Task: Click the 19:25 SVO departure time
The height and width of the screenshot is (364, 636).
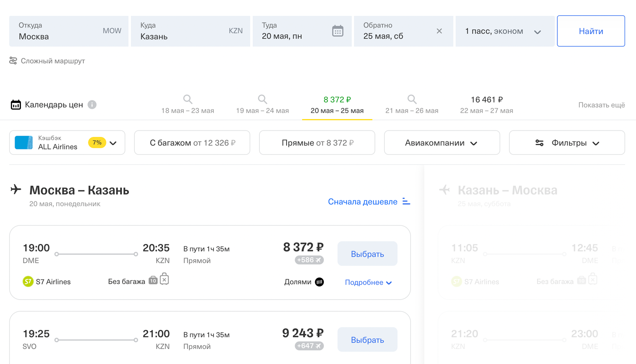Action: click(36, 334)
